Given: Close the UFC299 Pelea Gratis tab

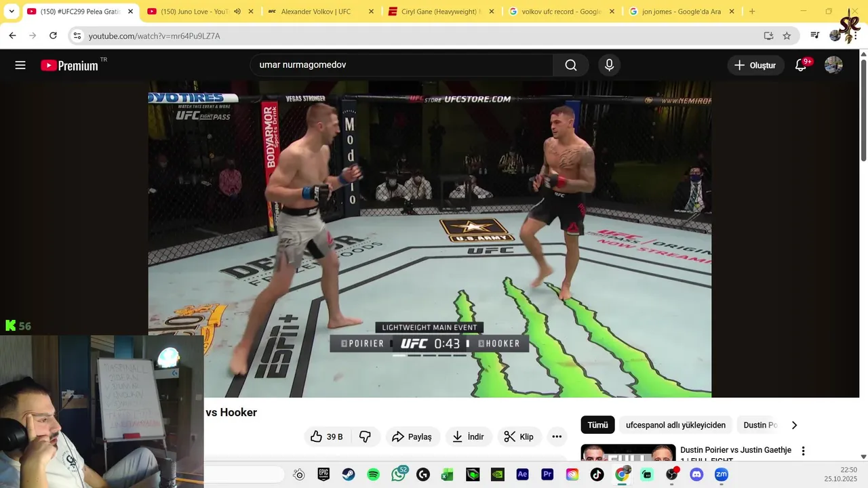Looking at the screenshot, I should pyautogui.click(x=131, y=12).
